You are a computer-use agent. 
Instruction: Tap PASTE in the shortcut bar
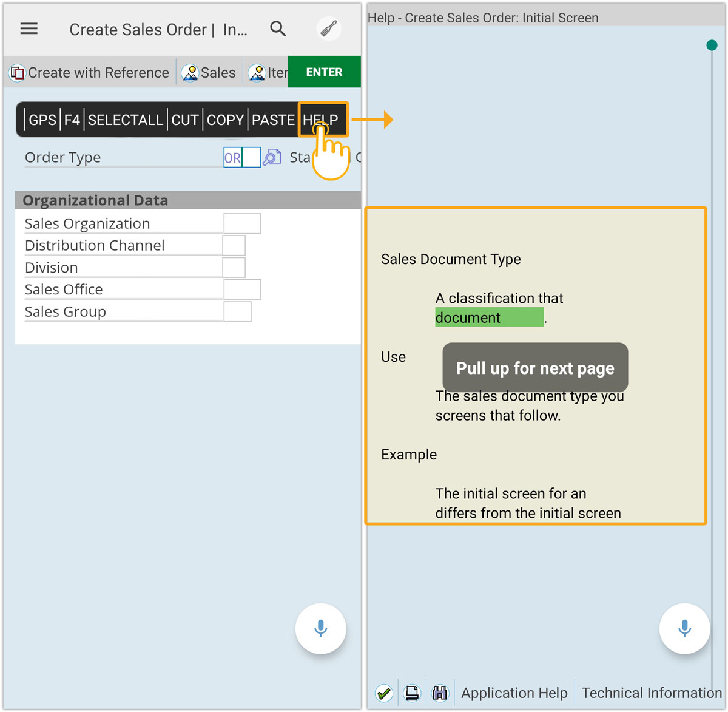click(x=273, y=120)
